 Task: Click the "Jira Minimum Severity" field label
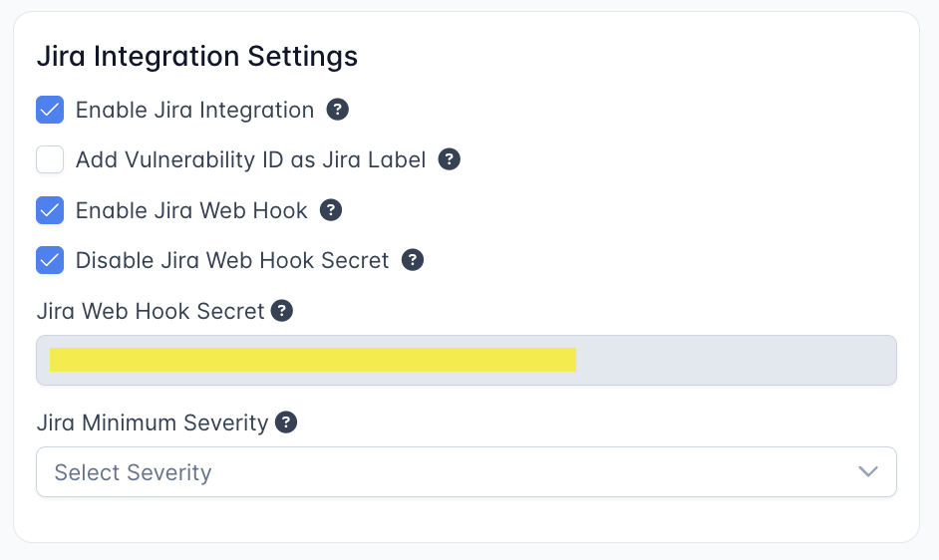[x=153, y=422]
